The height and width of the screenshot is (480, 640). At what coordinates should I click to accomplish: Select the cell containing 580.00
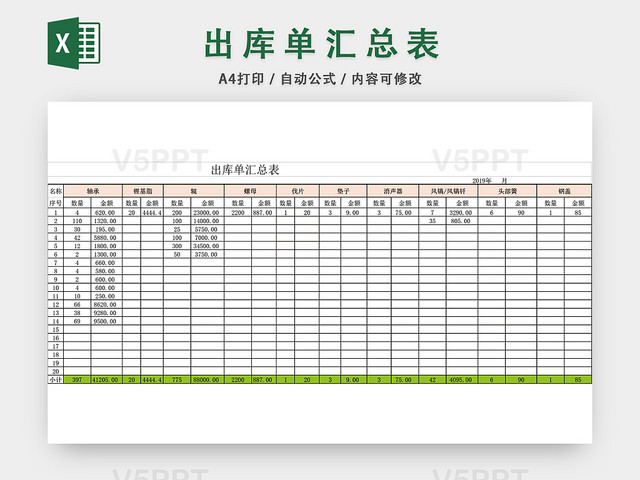coord(107,271)
